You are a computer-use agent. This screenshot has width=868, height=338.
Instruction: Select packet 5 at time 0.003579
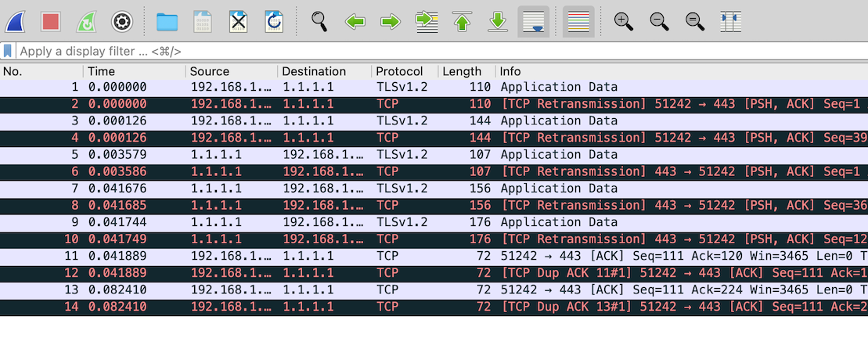tap(434, 155)
